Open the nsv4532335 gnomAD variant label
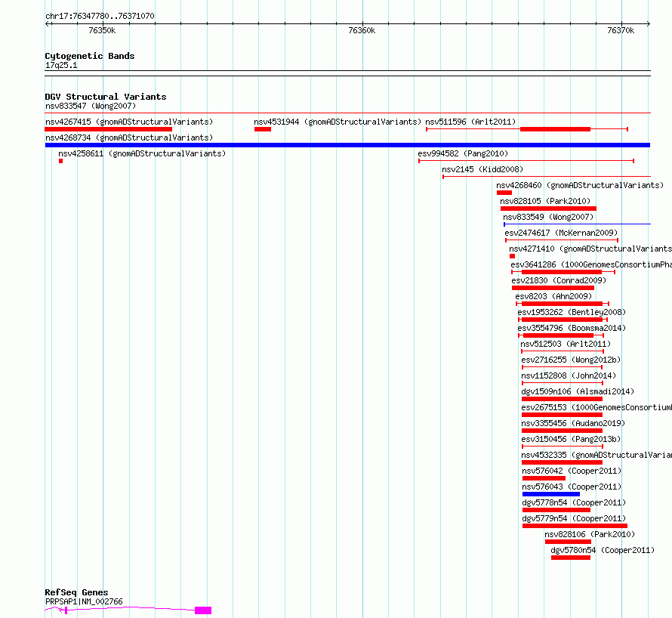The width and height of the screenshot is (672, 618). pyautogui.click(x=596, y=455)
